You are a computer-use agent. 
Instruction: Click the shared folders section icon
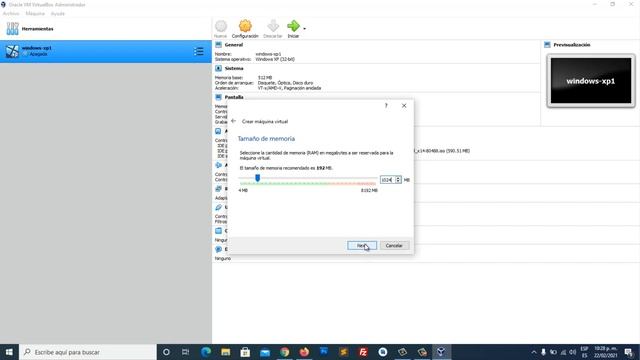218,231
